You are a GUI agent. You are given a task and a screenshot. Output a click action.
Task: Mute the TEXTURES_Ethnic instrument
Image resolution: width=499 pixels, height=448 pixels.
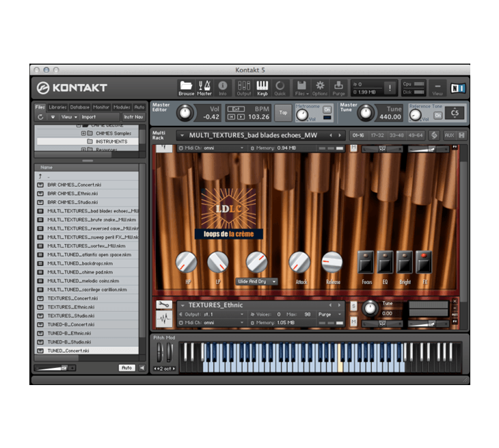pos(353,321)
